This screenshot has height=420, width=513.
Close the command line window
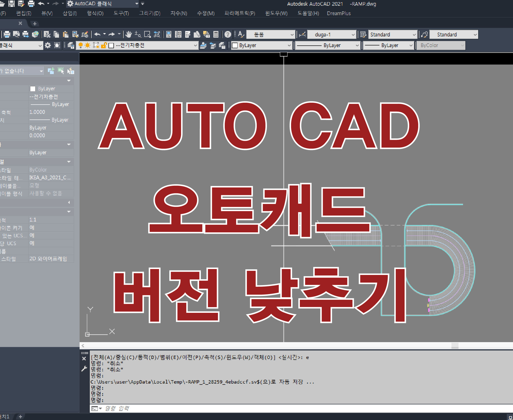[84, 358]
